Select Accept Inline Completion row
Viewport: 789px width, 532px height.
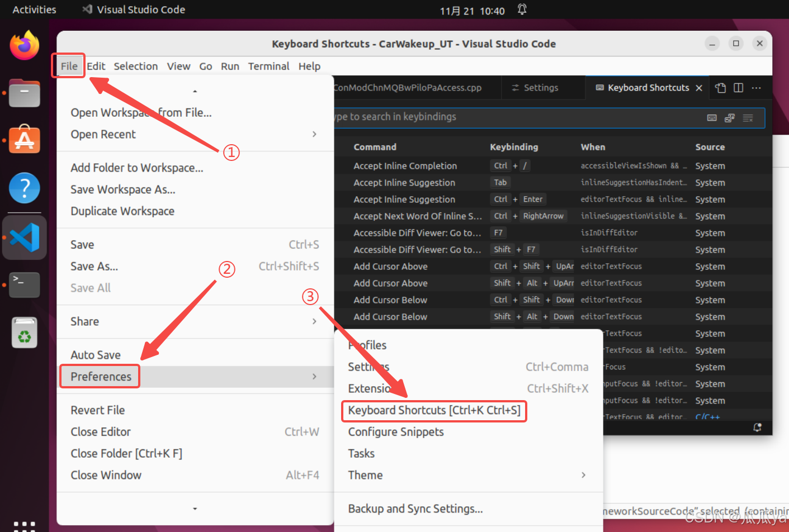click(553, 166)
